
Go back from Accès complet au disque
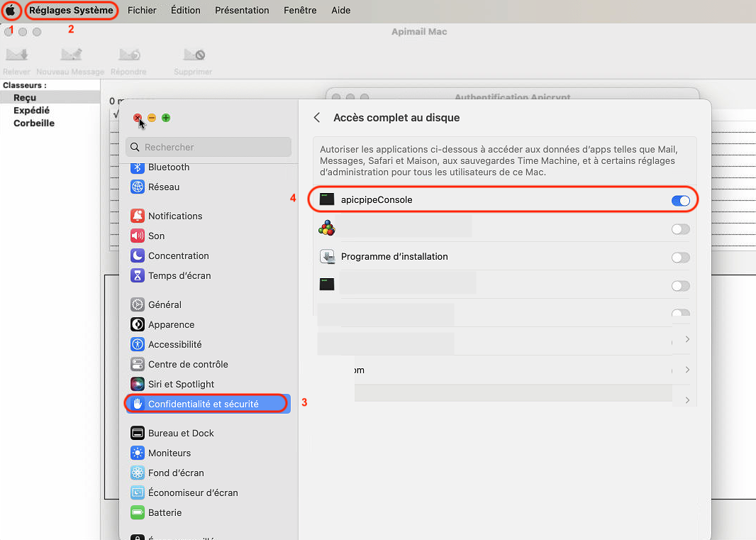317,118
